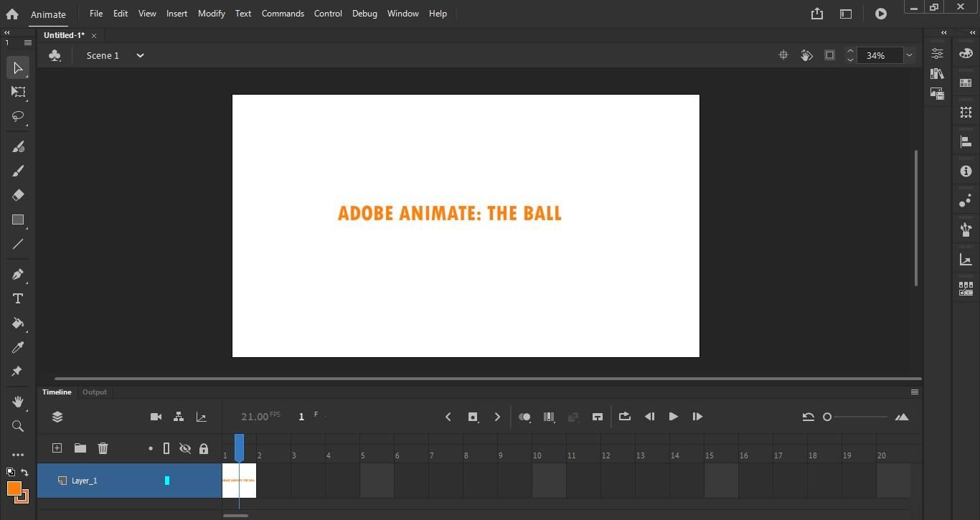Switch to the Output tab
Screen dimensions: 980x520
click(94, 392)
